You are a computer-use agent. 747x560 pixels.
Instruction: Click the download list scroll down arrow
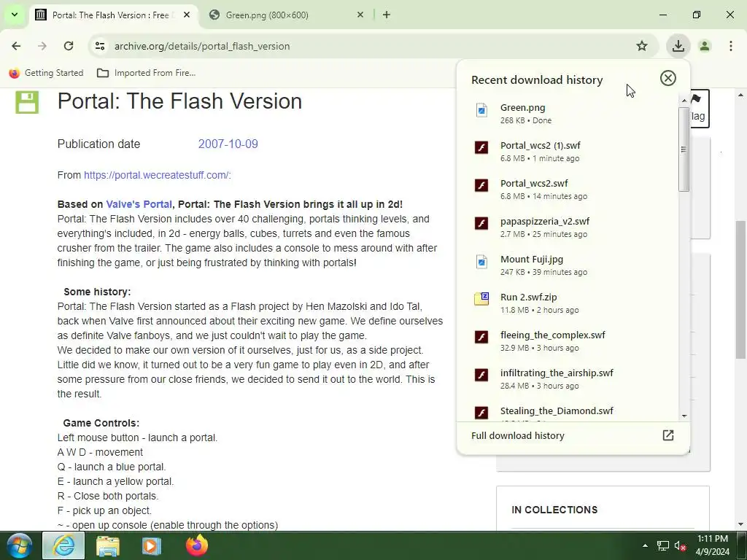(684, 416)
